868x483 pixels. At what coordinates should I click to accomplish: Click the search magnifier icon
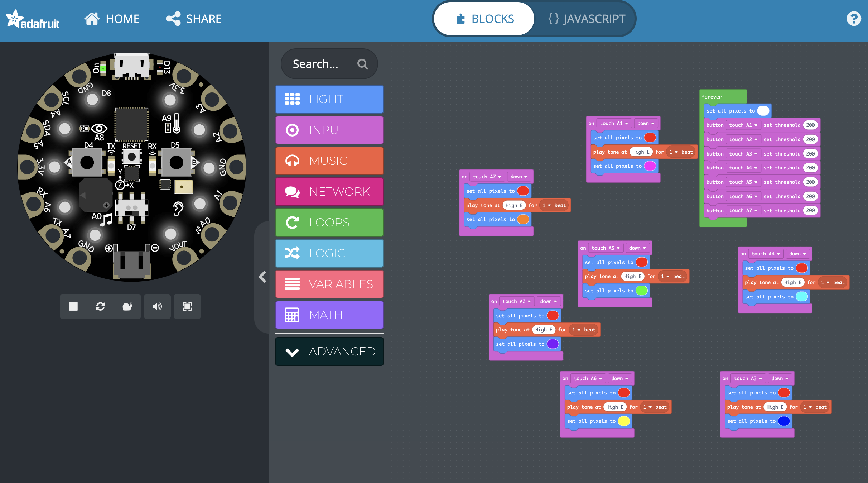coord(362,64)
